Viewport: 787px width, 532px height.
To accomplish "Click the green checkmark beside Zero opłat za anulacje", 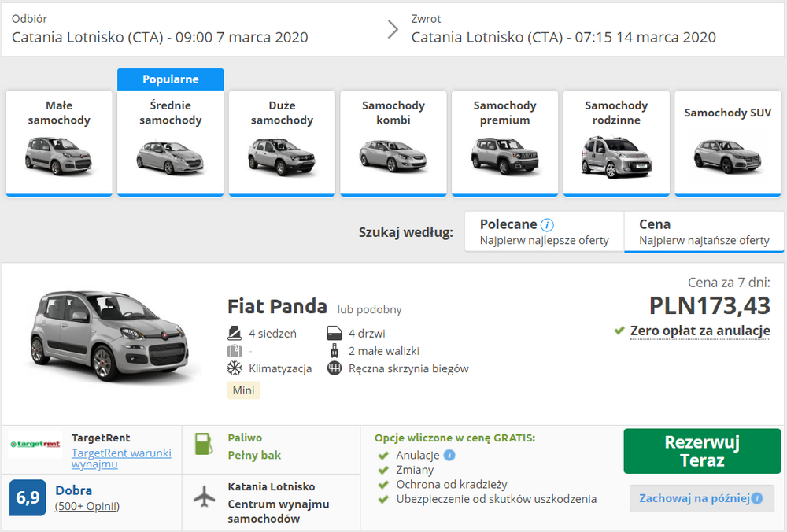I will tap(619, 331).
